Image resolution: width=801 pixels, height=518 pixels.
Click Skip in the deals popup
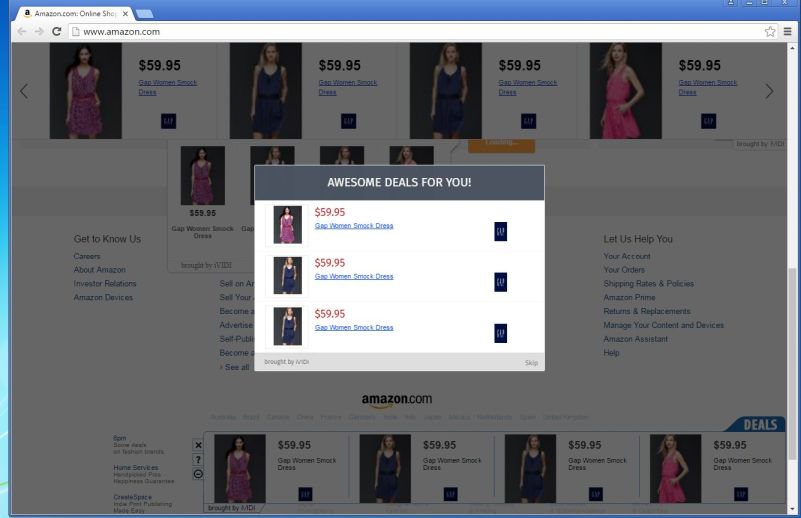[531, 363]
